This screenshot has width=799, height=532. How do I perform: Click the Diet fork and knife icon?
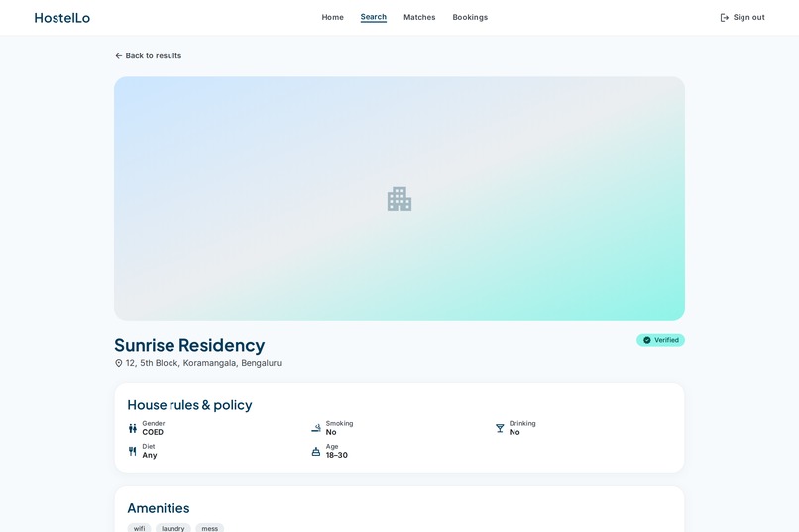tap(133, 451)
